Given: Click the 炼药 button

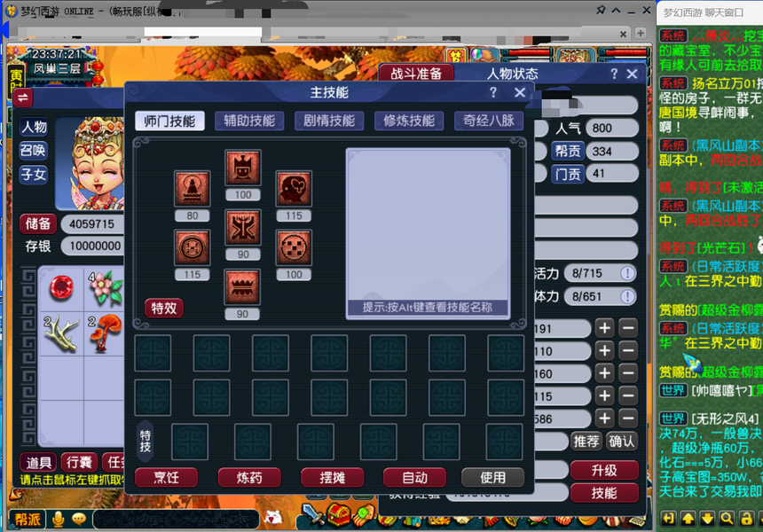Looking at the screenshot, I should [x=249, y=478].
